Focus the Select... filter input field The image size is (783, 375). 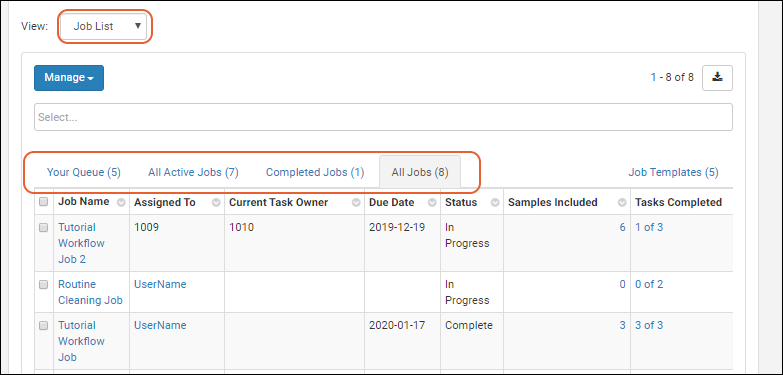383,117
